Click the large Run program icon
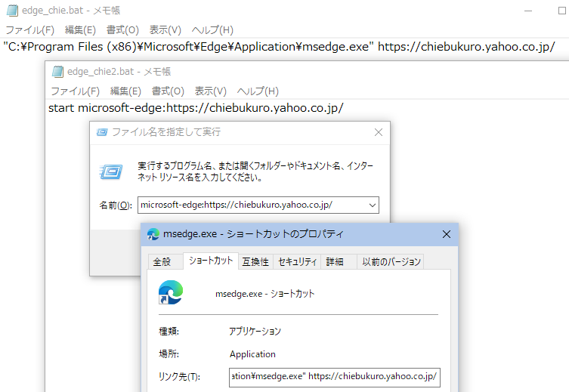This screenshot has height=392, width=569. (110, 172)
